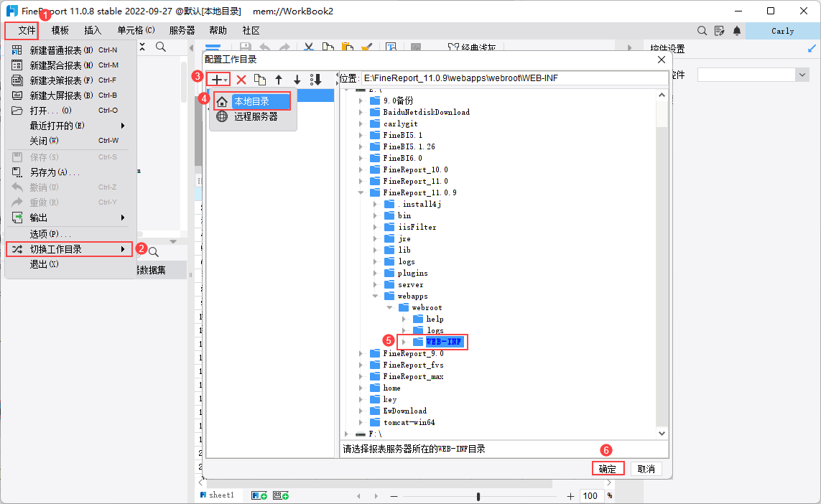Collapse the webapps folder
821x504 pixels.
375,297
